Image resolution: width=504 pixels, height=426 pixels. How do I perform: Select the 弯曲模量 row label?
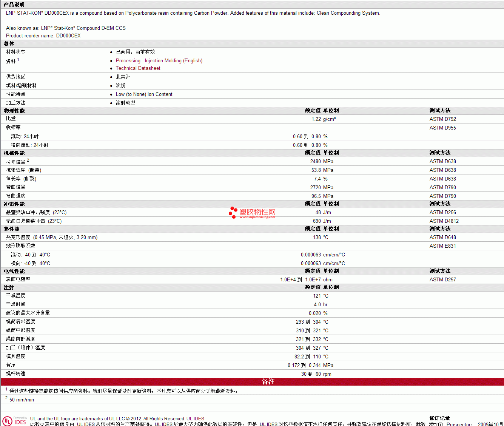coord(16,187)
